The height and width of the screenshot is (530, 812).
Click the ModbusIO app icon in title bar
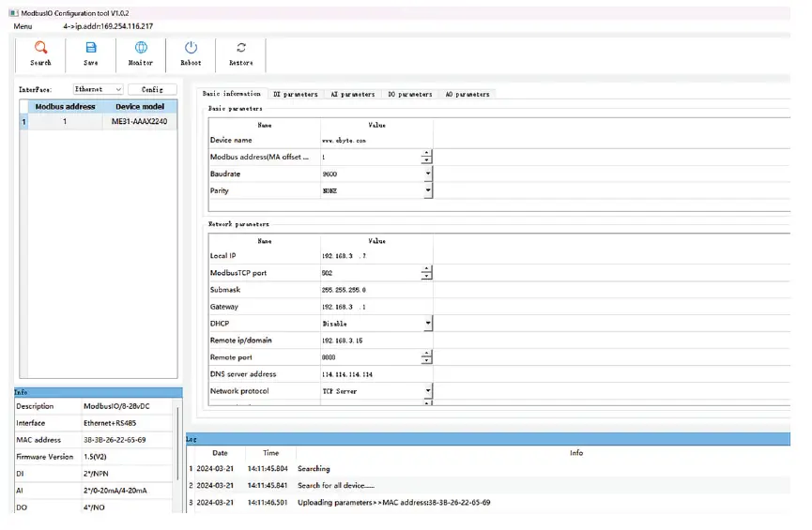click(x=13, y=13)
